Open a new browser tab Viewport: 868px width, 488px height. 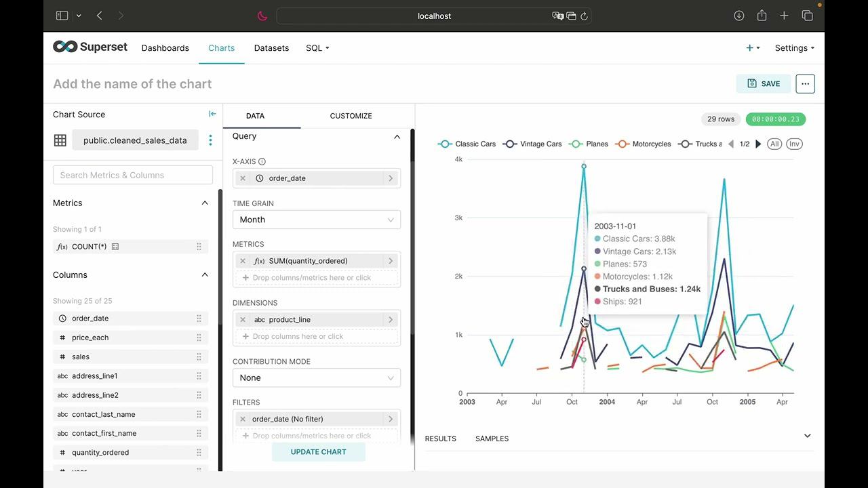click(784, 16)
